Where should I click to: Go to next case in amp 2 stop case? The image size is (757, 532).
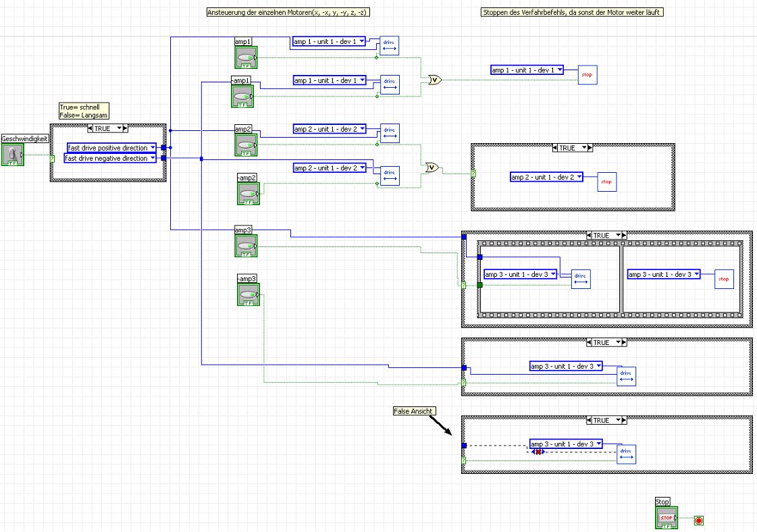(x=590, y=148)
